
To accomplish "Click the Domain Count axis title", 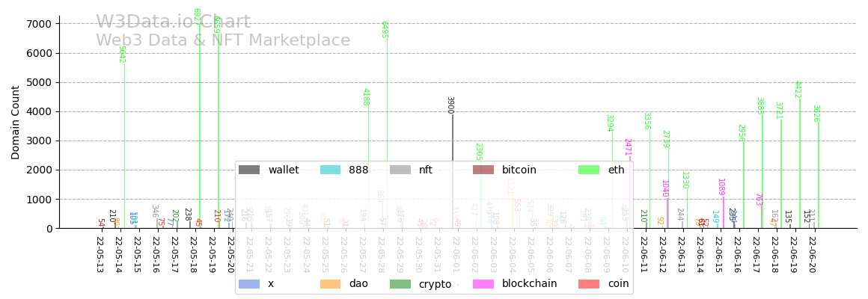I will coord(16,122).
